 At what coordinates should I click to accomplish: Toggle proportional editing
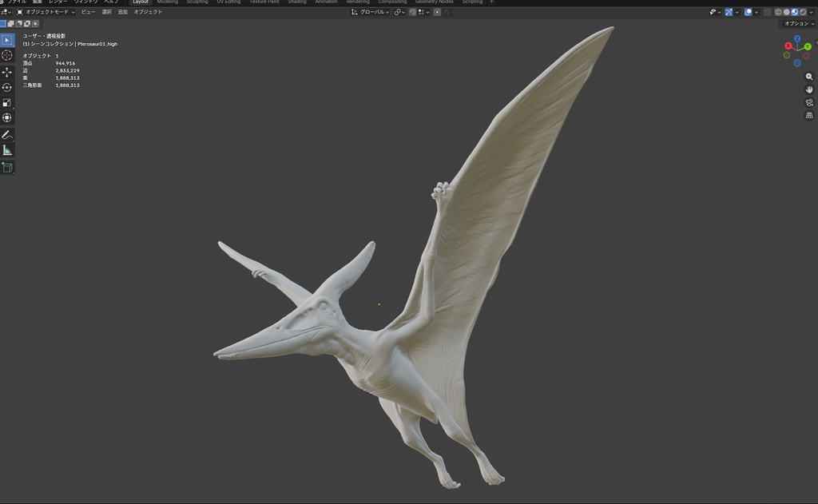click(437, 12)
